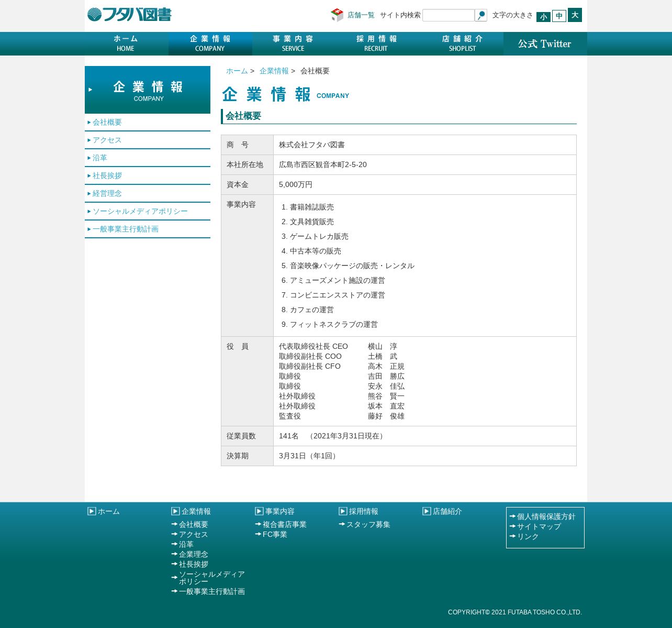Image resolution: width=672 pixels, height=628 pixels.
Task: Open 採用情報 RECRUIT navigation tab
Action: 378,43
